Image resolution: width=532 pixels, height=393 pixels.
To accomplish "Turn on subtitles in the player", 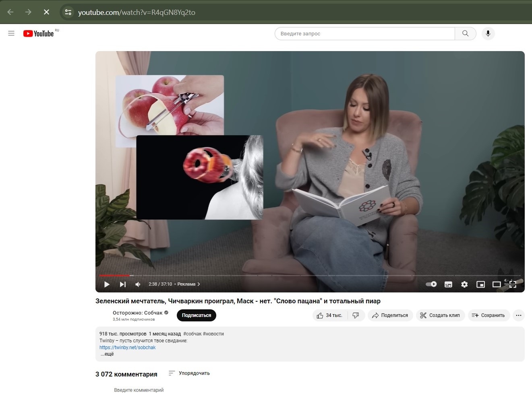I will click(448, 284).
